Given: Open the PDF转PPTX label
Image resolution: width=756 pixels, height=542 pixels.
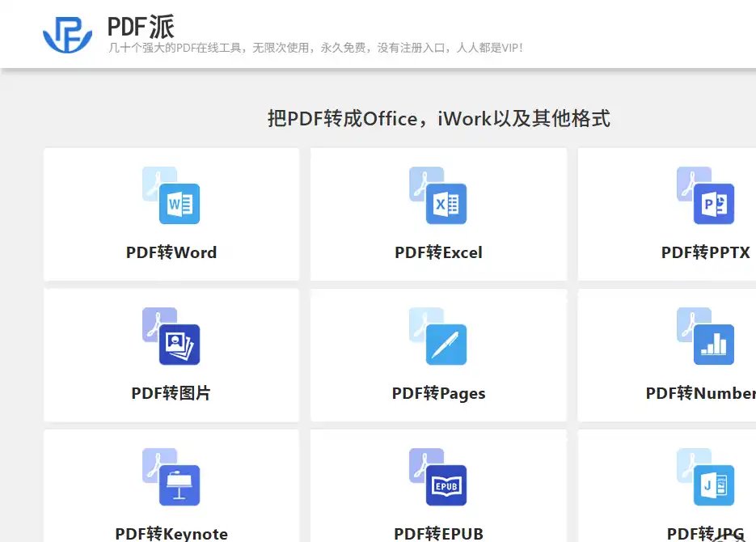Looking at the screenshot, I should click(x=705, y=252).
